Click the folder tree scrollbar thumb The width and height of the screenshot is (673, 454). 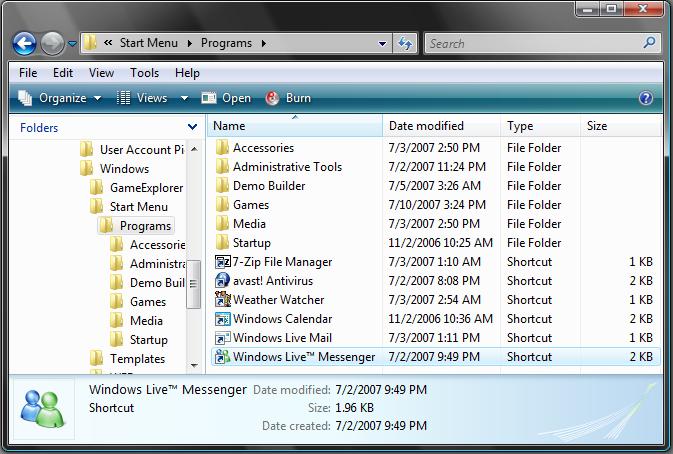coord(194,284)
